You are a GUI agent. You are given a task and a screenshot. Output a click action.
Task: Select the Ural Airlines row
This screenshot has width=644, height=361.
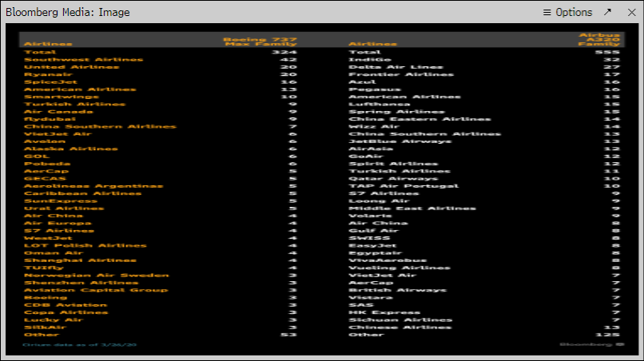point(160,208)
